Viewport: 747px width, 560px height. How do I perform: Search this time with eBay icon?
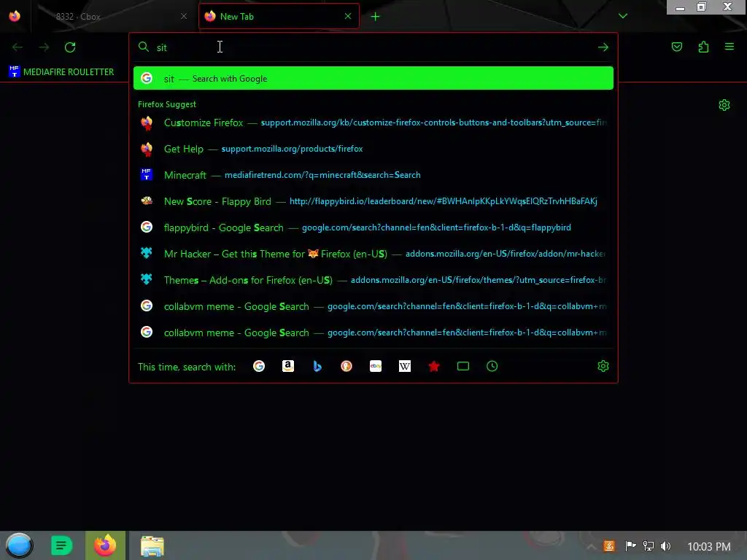376,366
